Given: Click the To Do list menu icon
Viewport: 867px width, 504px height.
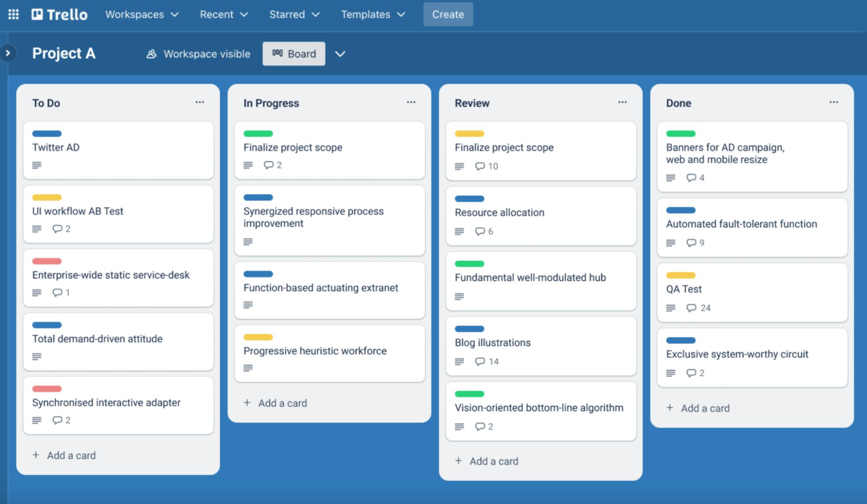Looking at the screenshot, I should coord(200,102).
